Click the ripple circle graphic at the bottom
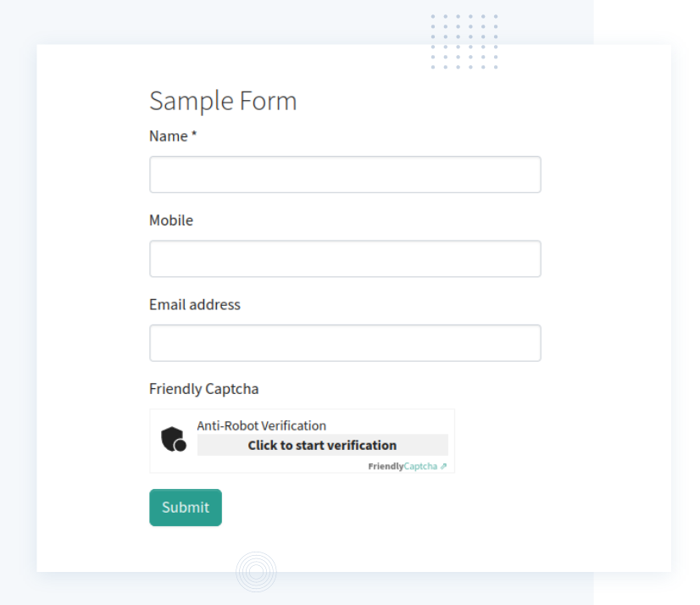 coord(256,572)
